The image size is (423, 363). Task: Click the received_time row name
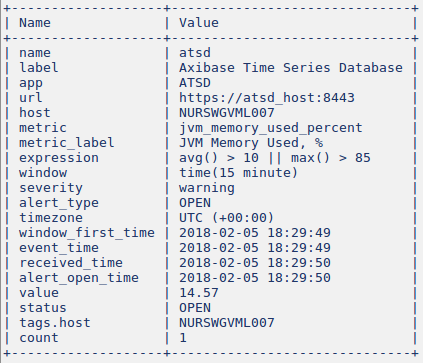71,263
